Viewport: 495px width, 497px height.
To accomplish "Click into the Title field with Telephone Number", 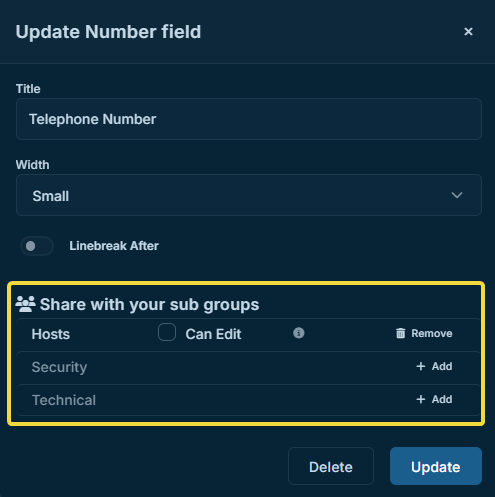I will pos(249,119).
